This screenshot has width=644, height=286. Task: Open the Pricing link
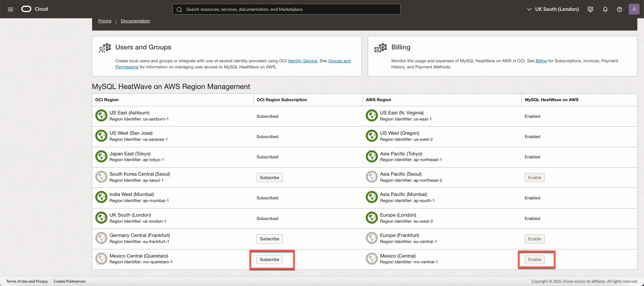tap(105, 21)
